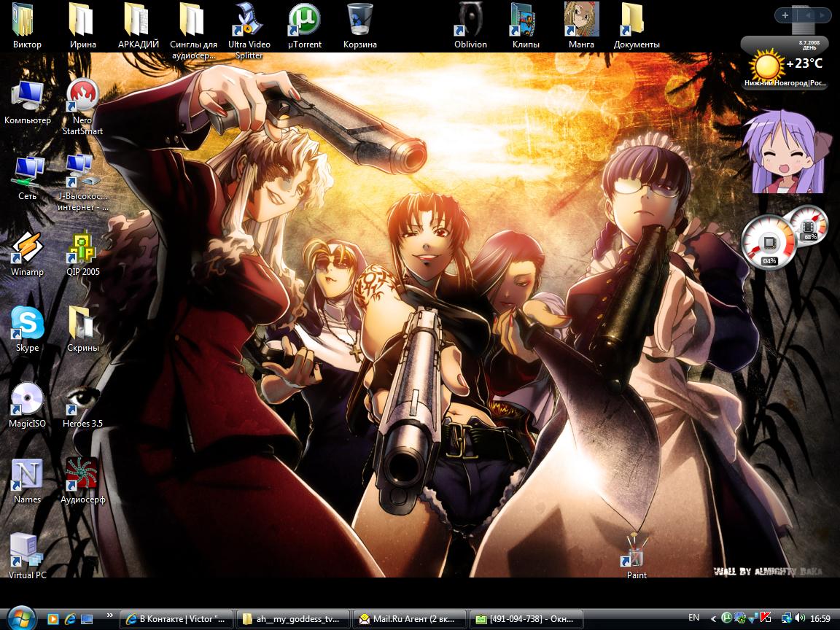This screenshot has width=840, height=630.
Task: Launch the Virtual PC shortcut
Action: pos(27,556)
